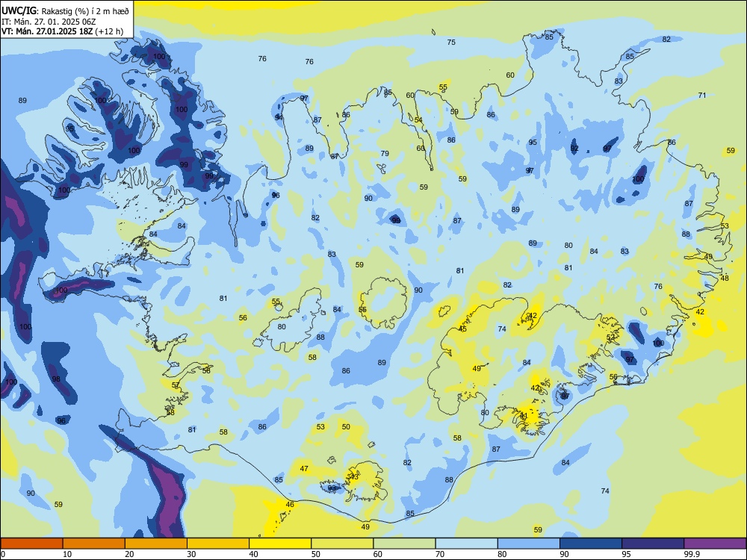
Task: Choose the amber 30–40 legend swatch
Action: (x=218, y=544)
